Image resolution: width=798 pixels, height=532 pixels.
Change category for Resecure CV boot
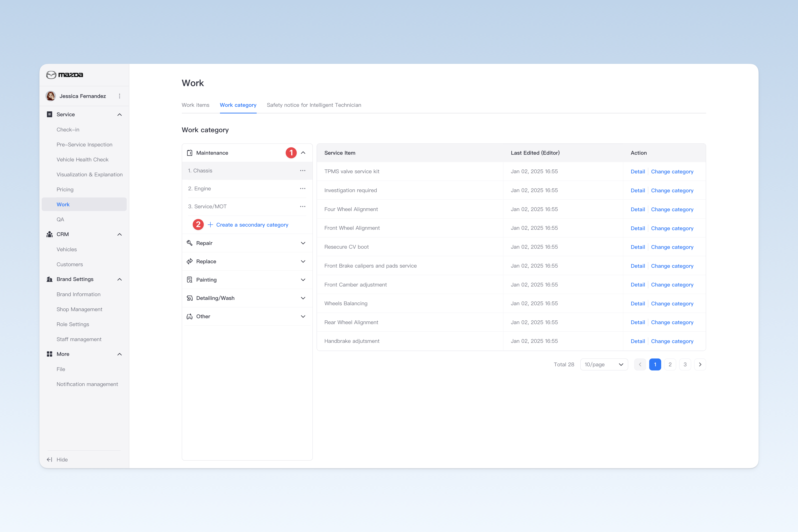tap(672, 247)
